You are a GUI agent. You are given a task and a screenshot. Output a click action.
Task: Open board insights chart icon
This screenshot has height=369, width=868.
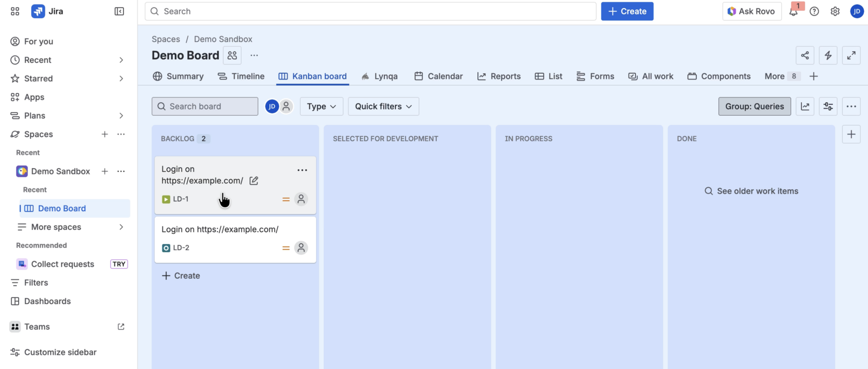point(805,107)
